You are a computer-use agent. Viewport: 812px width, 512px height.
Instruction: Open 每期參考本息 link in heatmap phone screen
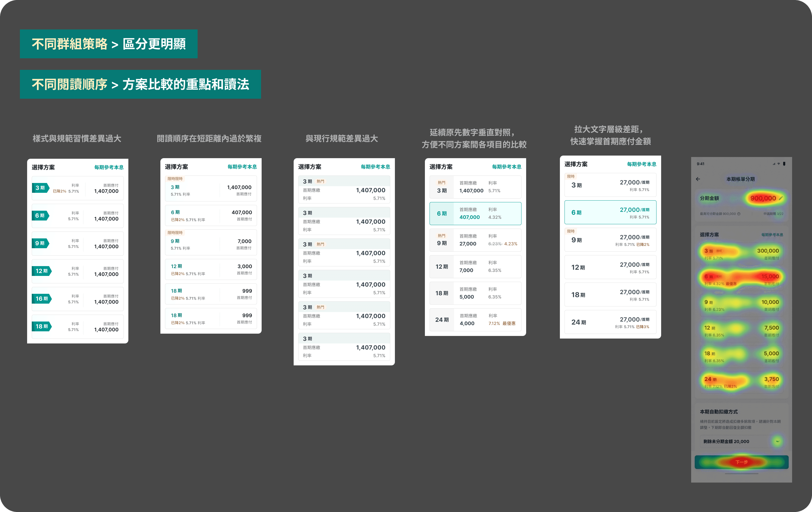click(x=772, y=235)
